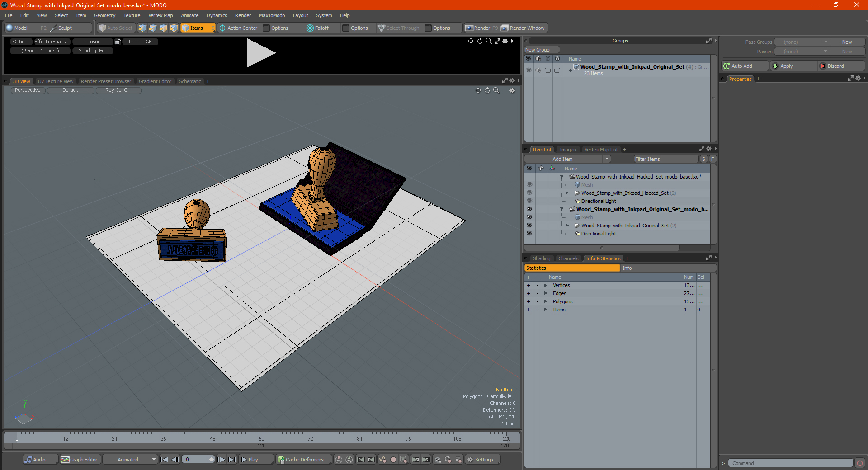
Task: Switch to the Channels tab
Action: pos(568,258)
